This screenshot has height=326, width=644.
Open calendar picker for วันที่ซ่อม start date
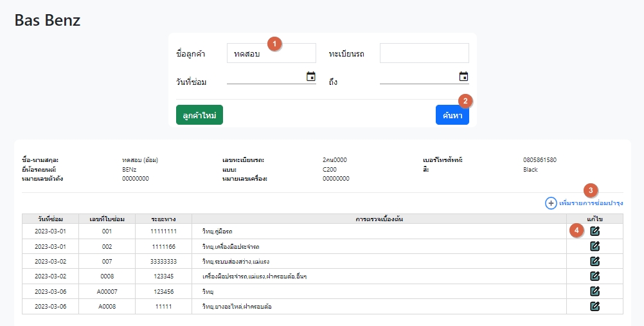coord(310,77)
